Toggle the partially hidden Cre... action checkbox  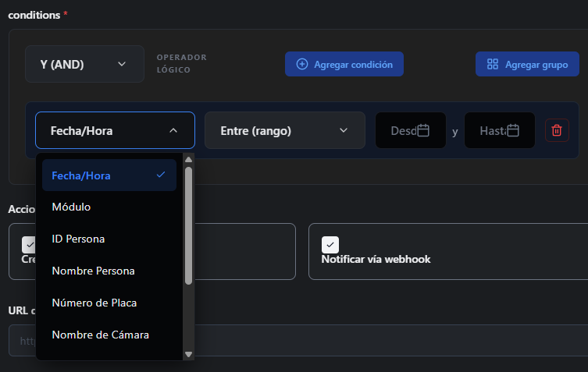pyautogui.click(x=28, y=245)
